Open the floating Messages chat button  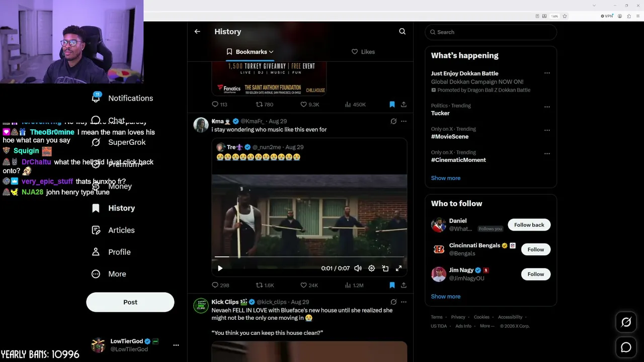tap(626, 347)
